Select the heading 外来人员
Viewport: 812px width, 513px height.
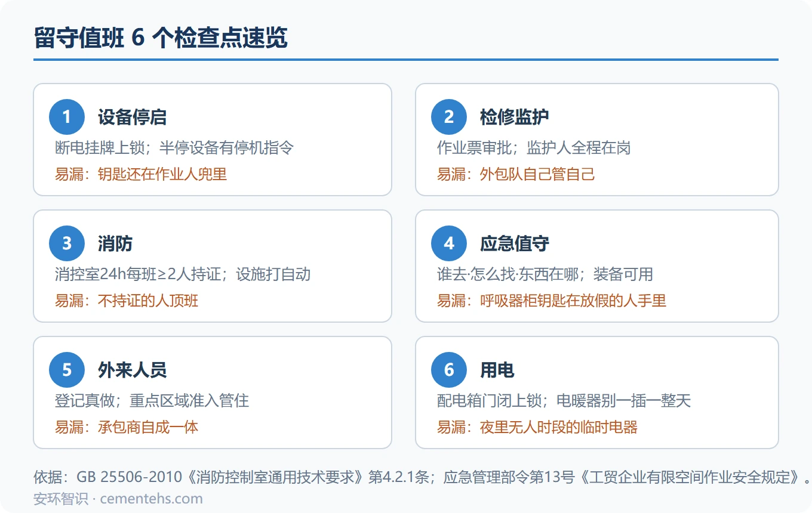(133, 370)
